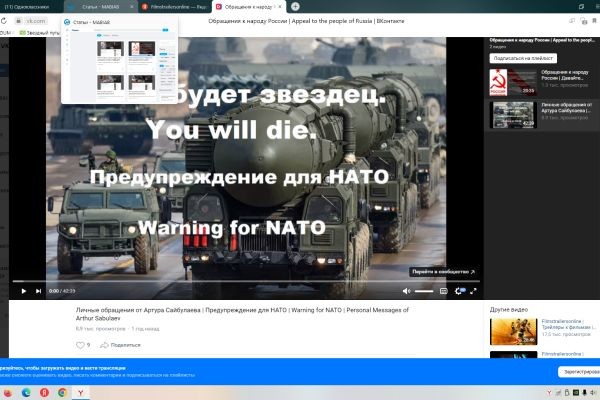Skip to the next video
This screenshot has height=400, width=600.
[38, 291]
